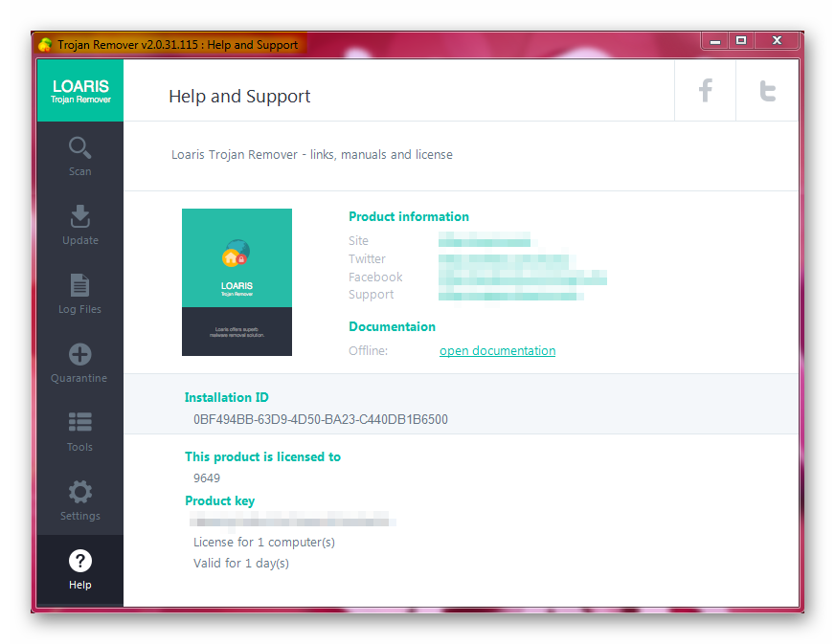Click the subtitle 'links, manuals and license'
The width and height of the screenshot is (835, 644).
[381, 155]
